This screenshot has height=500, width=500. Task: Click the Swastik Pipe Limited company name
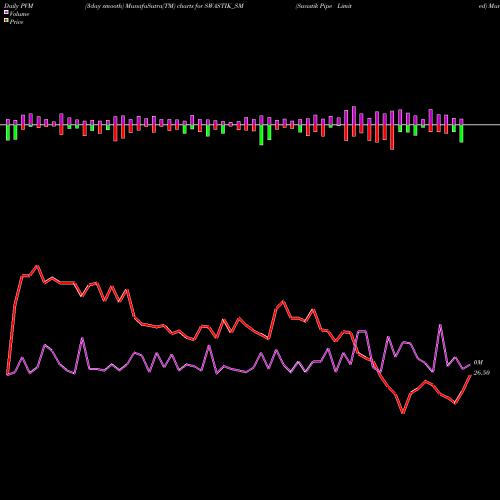(323, 6)
